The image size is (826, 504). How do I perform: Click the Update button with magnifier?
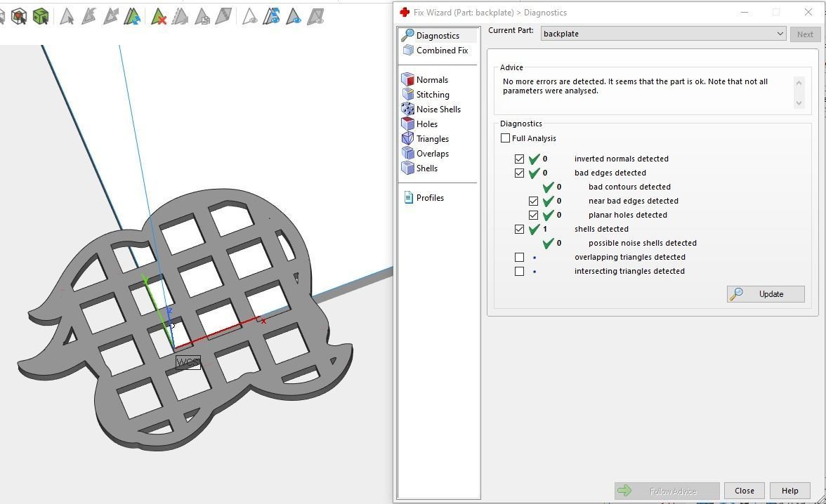[x=766, y=294]
